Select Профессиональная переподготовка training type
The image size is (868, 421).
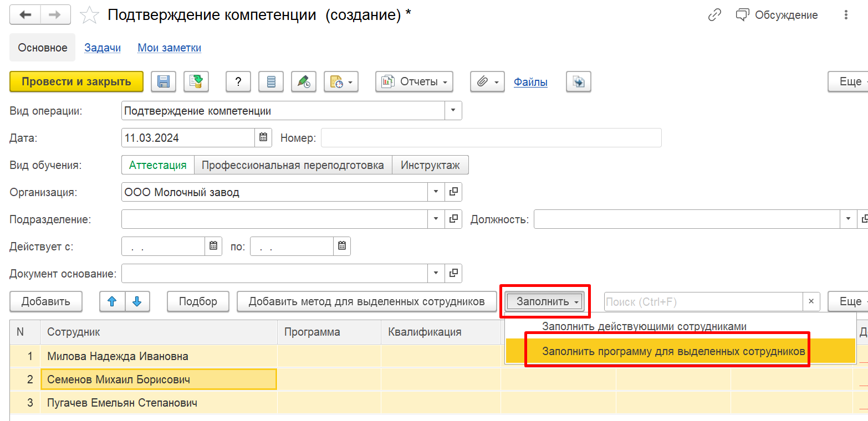point(293,165)
